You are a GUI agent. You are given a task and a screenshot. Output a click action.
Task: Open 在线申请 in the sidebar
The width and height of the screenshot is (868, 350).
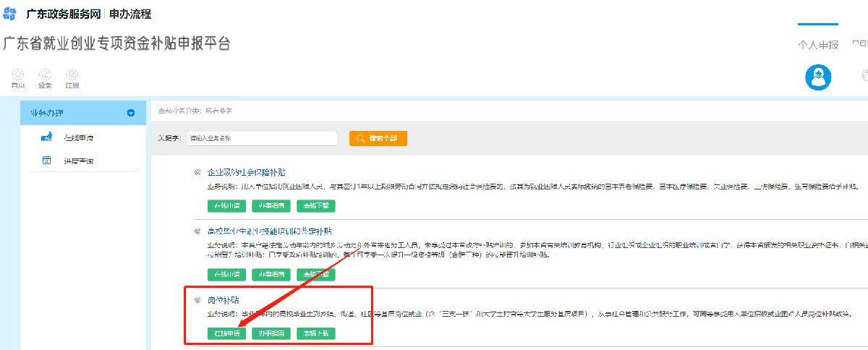point(78,137)
